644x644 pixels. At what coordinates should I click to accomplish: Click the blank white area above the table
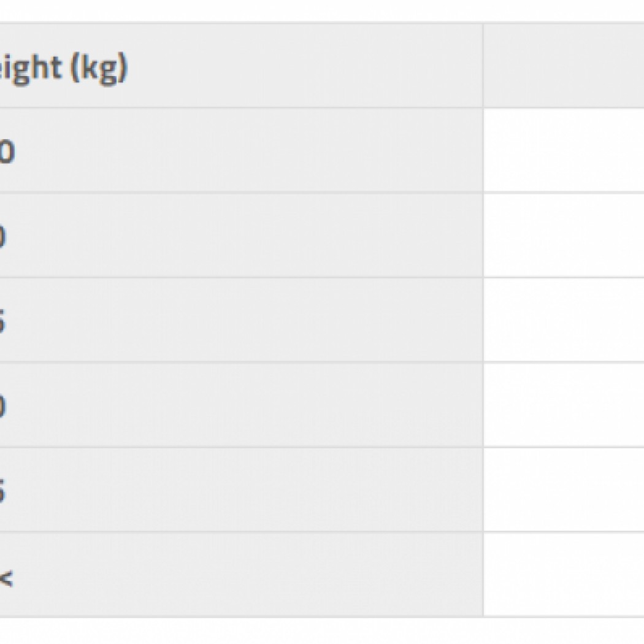pyautogui.click(x=307, y=10)
